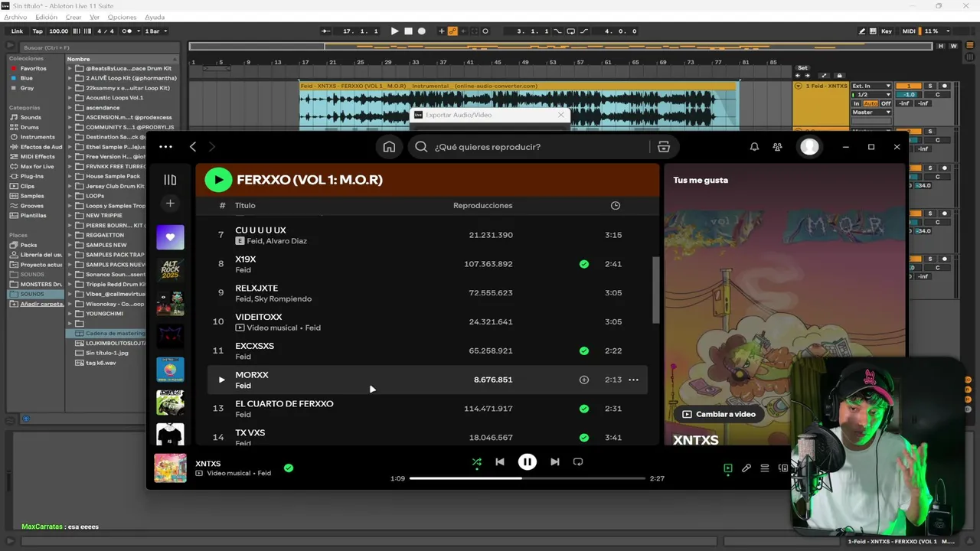980x551 pixels.
Task: Play the FERXXO album with green play button
Action: [x=218, y=180]
